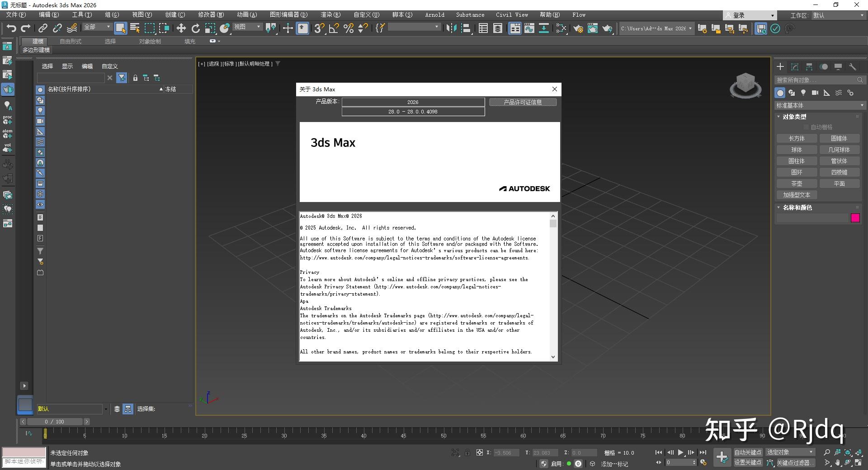Click the 产品许可证信息 button
Image resolution: width=868 pixels, height=470 pixels.
[x=523, y=102]
